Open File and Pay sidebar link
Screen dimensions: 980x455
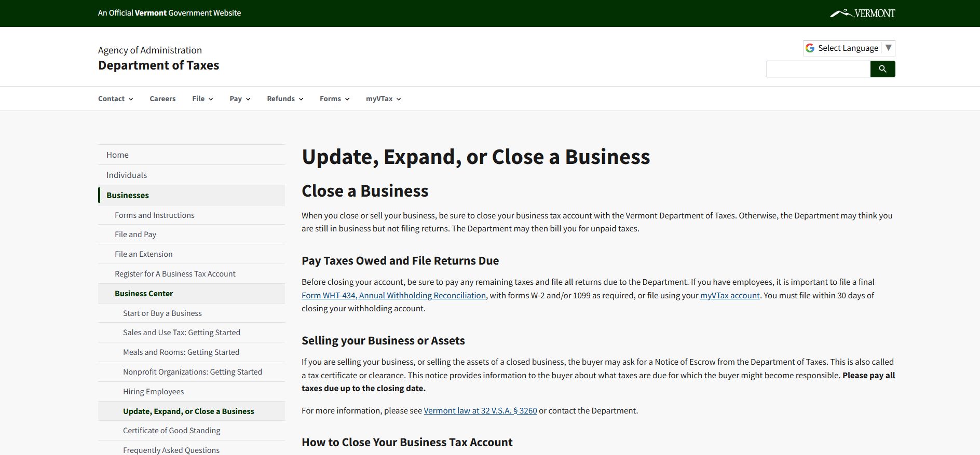tap(192, 235)
